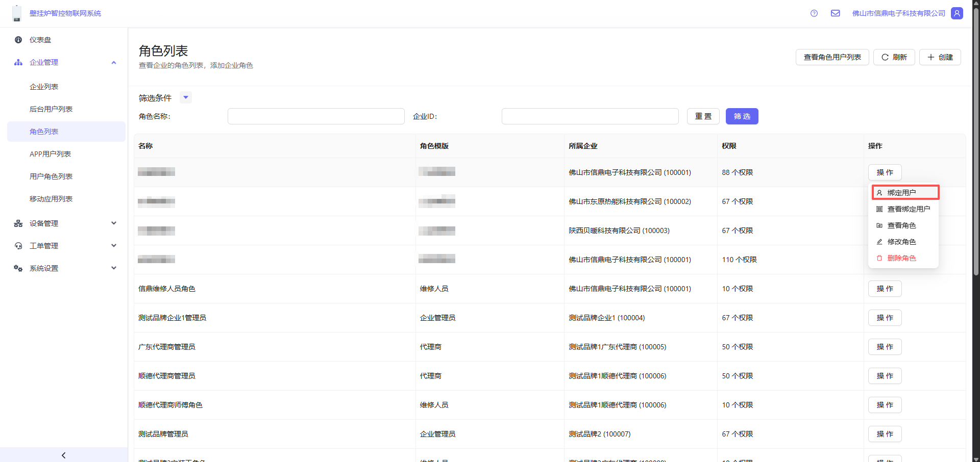
Task: Choose 删除角色 in the action menu
Action: point(901,258)
